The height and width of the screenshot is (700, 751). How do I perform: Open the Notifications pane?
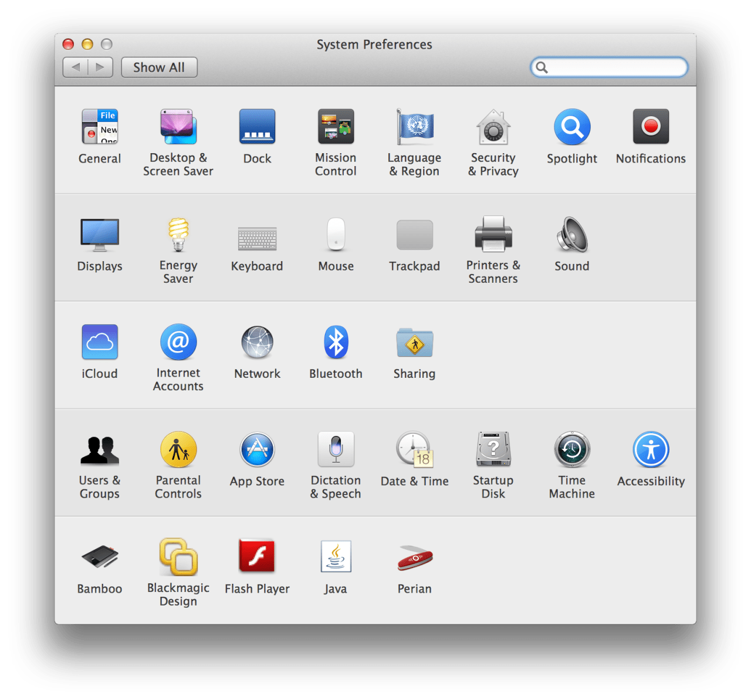[x=651, y=127]
